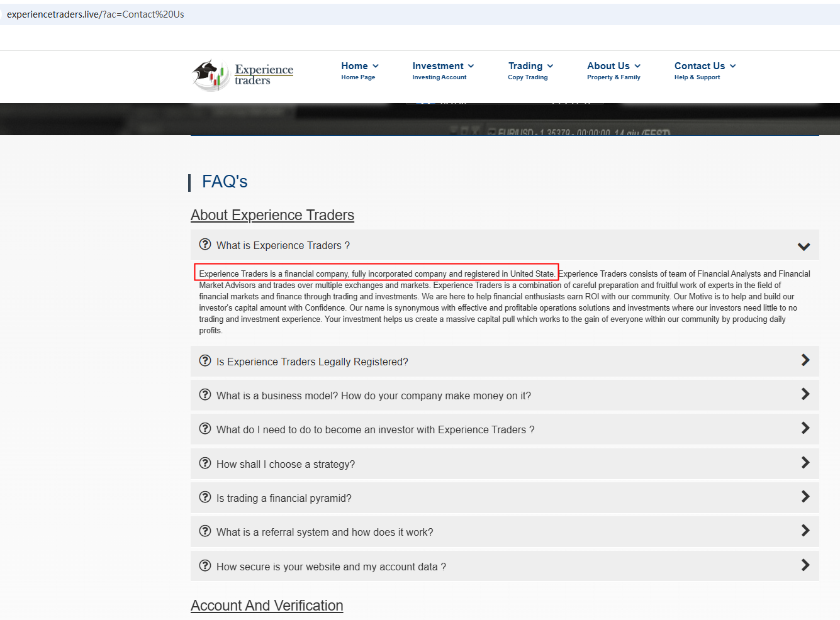This screenshot has width=840, height=620.
Task: Click 'Help & Support' submenu label
Action: point(697,77)
